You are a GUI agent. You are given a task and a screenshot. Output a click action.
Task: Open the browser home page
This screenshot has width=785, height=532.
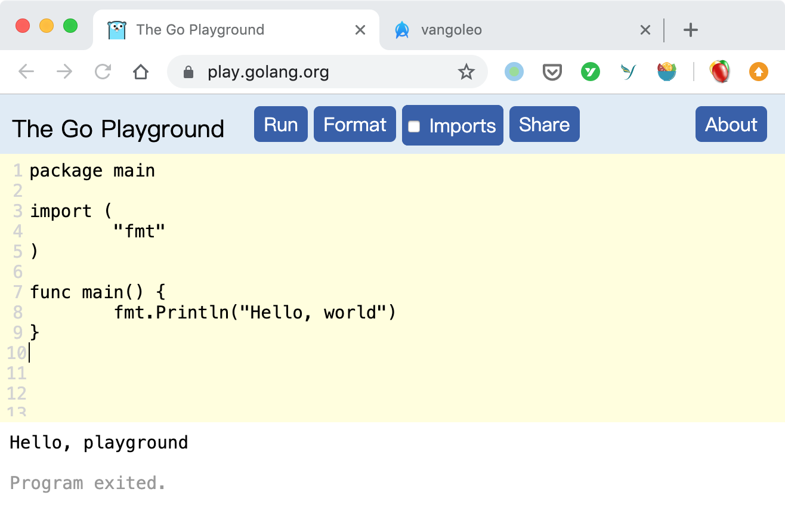click(x=141, y=72)
